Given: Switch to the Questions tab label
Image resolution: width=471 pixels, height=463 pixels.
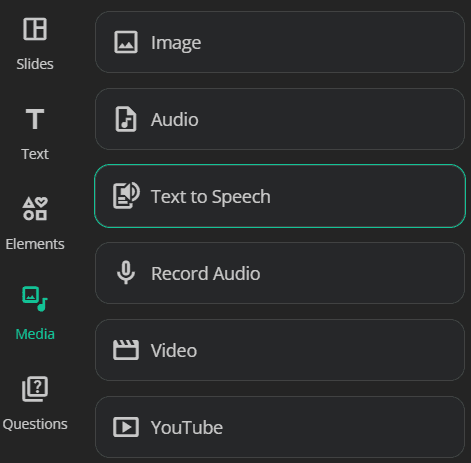Looking at the screenshot, I should 35,424.
